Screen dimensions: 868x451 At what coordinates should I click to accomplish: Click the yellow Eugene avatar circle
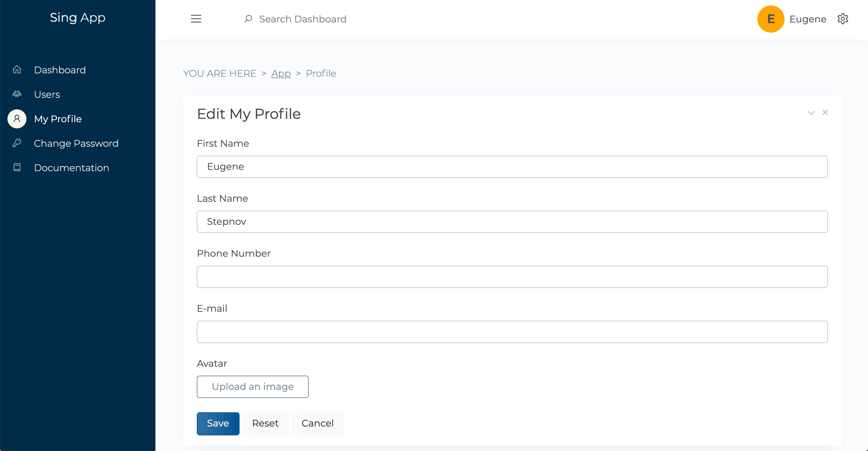(x=770, y=19)
